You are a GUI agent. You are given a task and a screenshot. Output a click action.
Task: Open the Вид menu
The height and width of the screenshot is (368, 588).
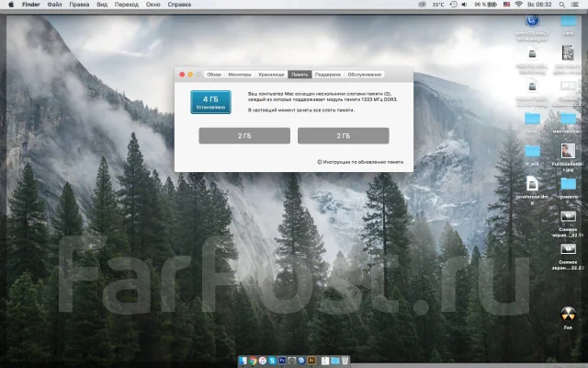(x=102, y=5)
